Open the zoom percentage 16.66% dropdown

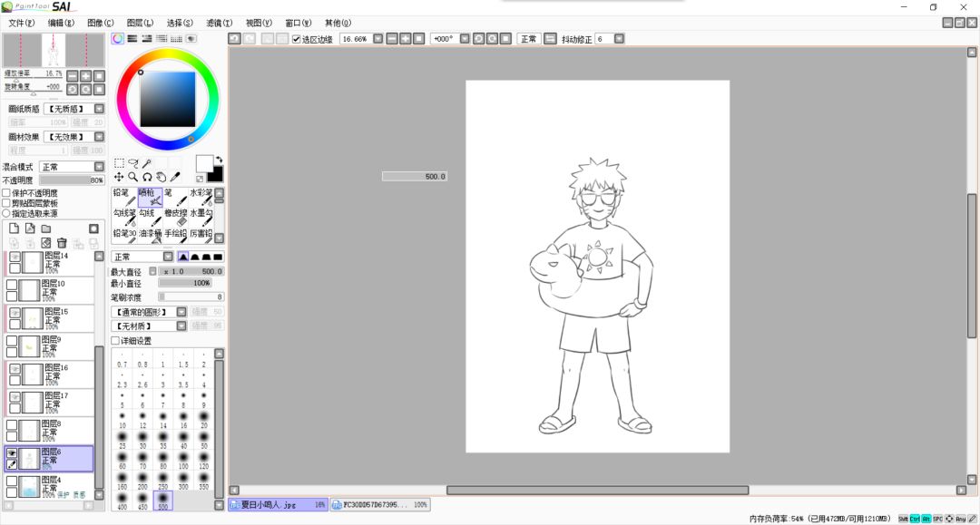pos(378,39)
